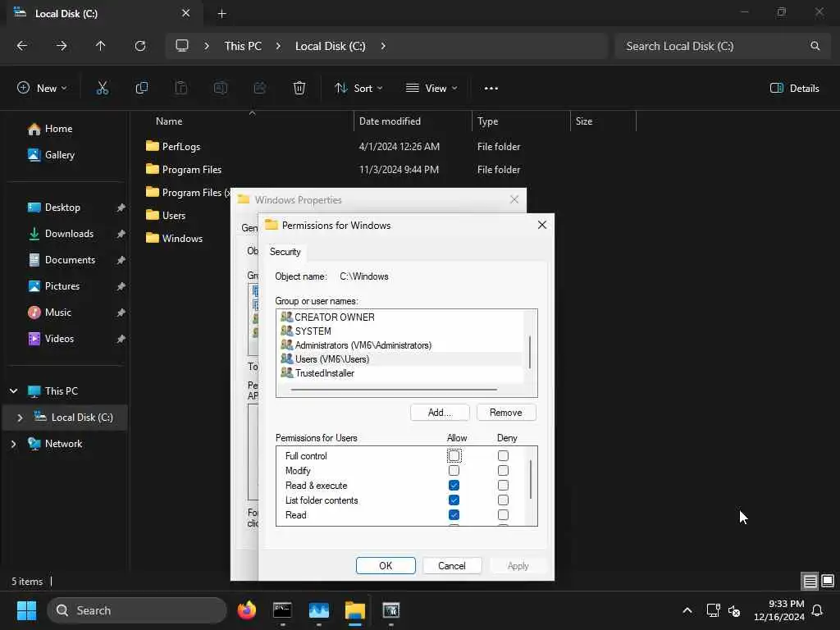The image size is (840, 630).
Task: Switch to details list view icon
Action: click(810, 581)
